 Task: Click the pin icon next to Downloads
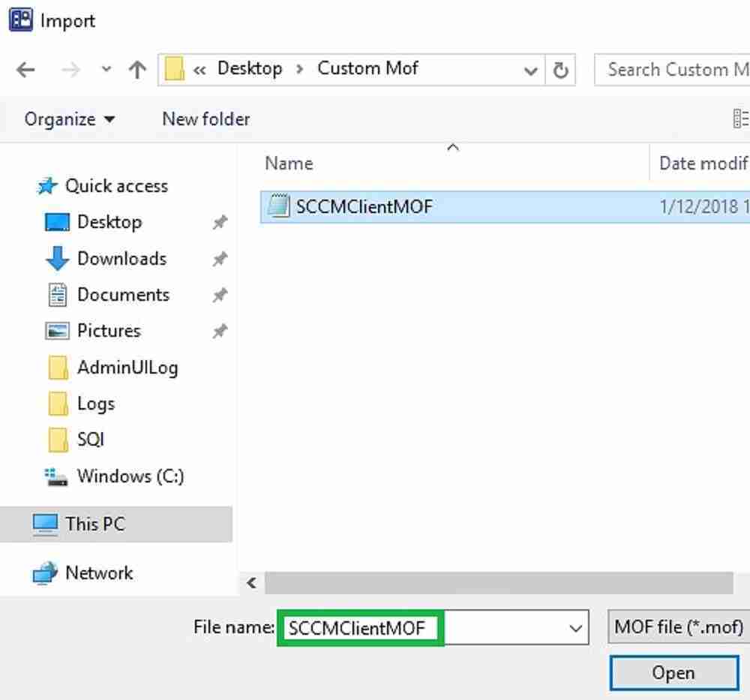pos(220,259)
